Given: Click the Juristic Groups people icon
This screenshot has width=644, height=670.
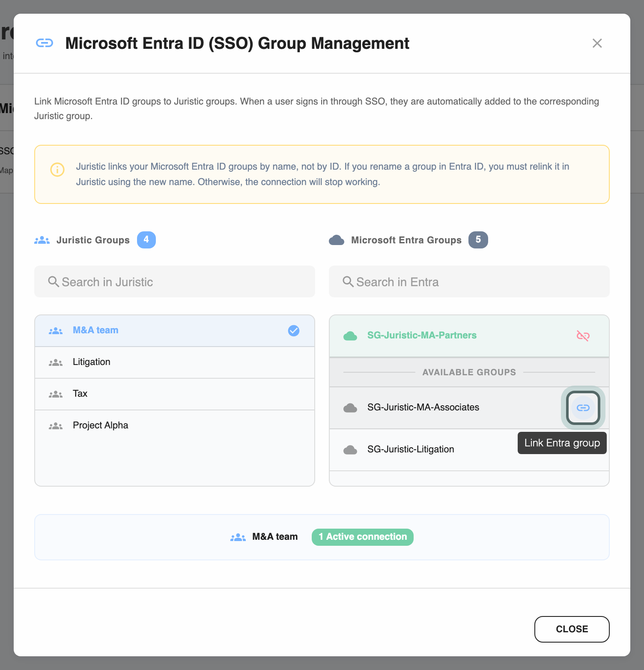Looking at the screenshot, I should [42, 240].
